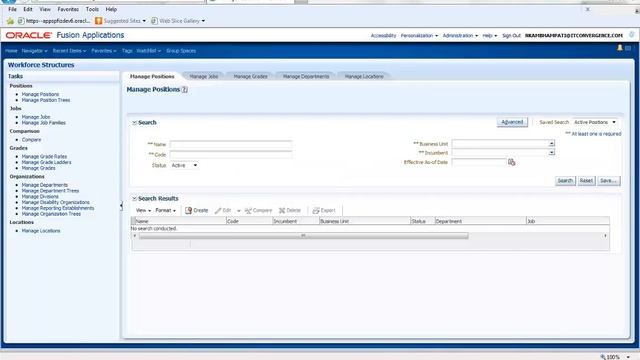Image resolution: width=640 pixels, height=360 pixels.
Task: Click the Business Unit column header
Action: point(364,221)
